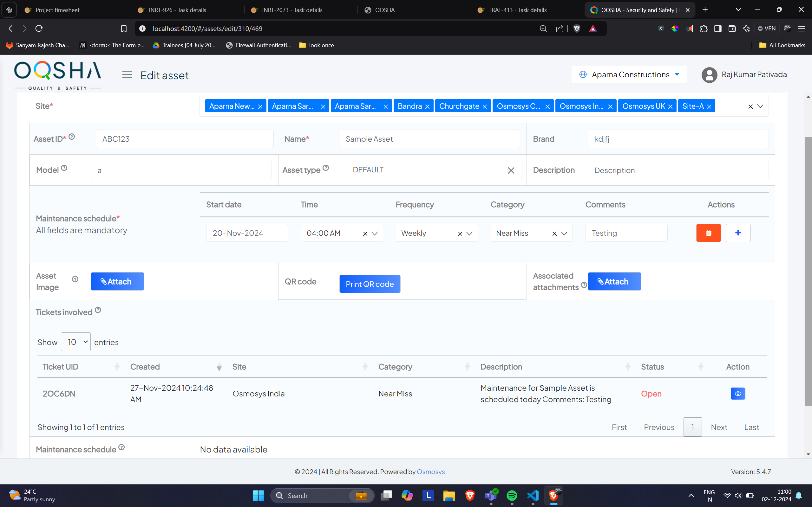Remove the Bandra site tag
The width and height of the screenshot is (812, 507).
pyautogui.click(x=427, y=107)
